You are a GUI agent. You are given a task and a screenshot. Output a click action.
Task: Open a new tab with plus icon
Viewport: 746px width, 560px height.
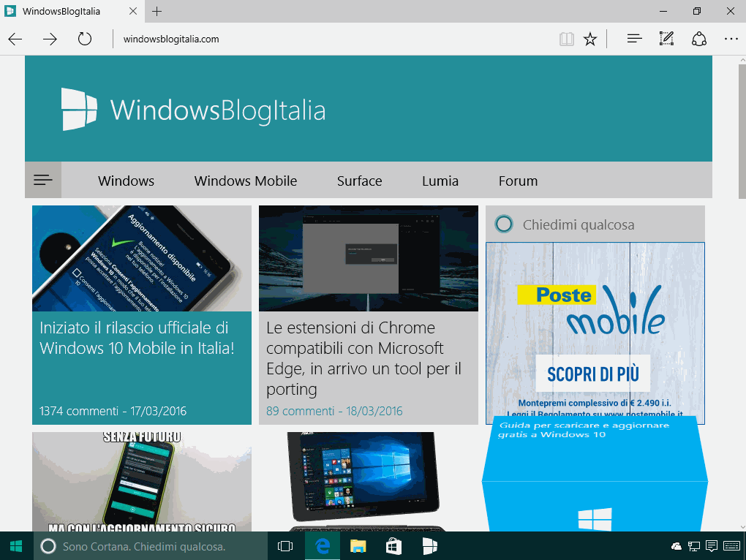pos(157,12)
